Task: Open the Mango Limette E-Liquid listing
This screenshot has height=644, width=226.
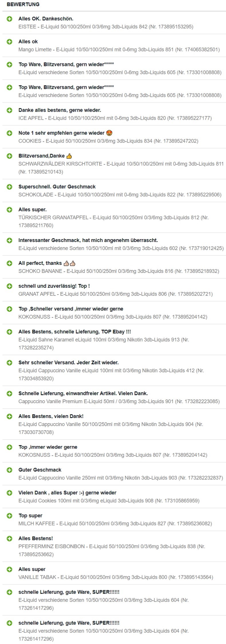Action: [119, 50]
